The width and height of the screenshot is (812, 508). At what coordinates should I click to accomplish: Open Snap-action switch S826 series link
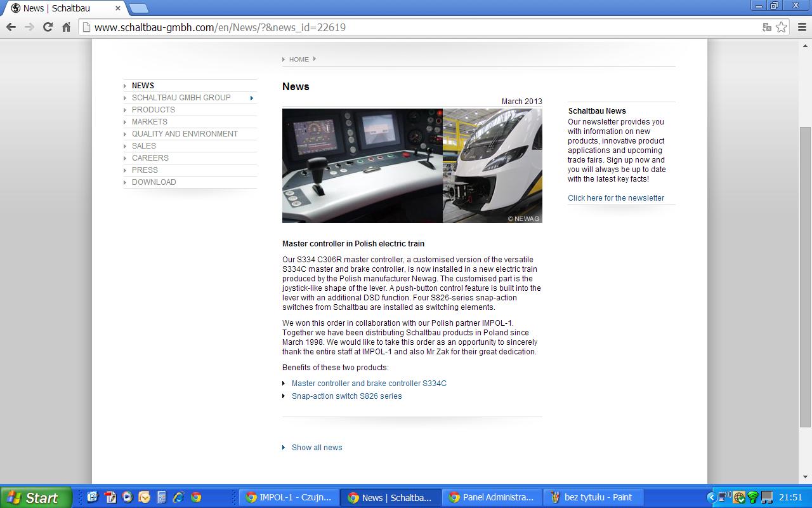pyautogui.click(x=347, y=396)
